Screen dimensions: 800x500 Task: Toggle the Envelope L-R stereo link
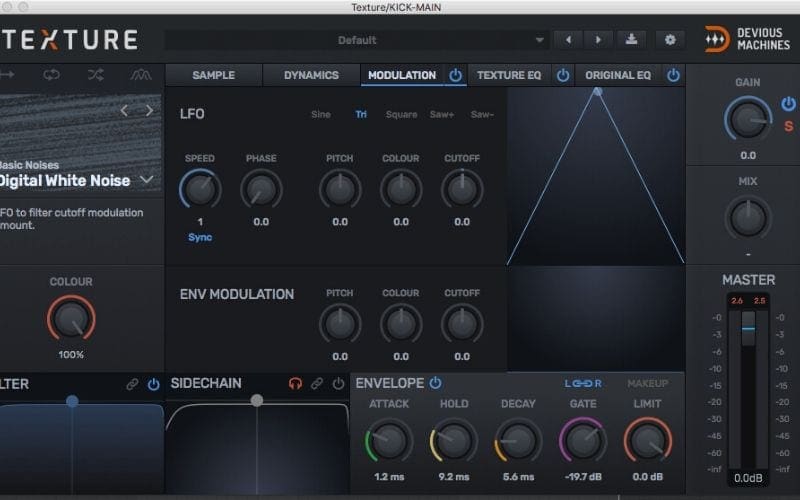583,383
